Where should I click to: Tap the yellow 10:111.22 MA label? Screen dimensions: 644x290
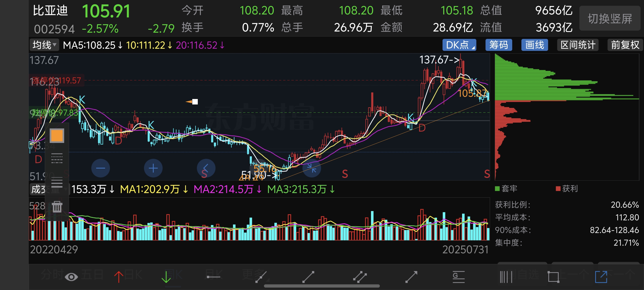click(x=149, y=45)
